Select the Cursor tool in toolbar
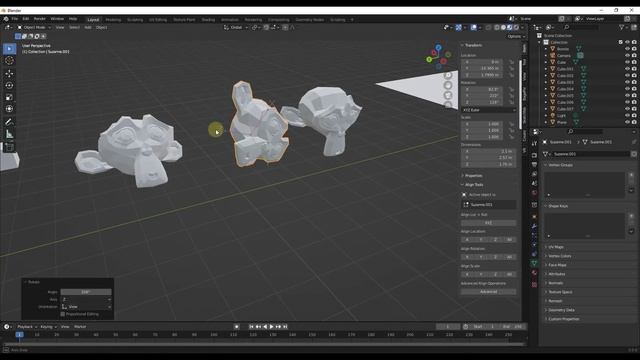The image size is (640, 360). 9,61
